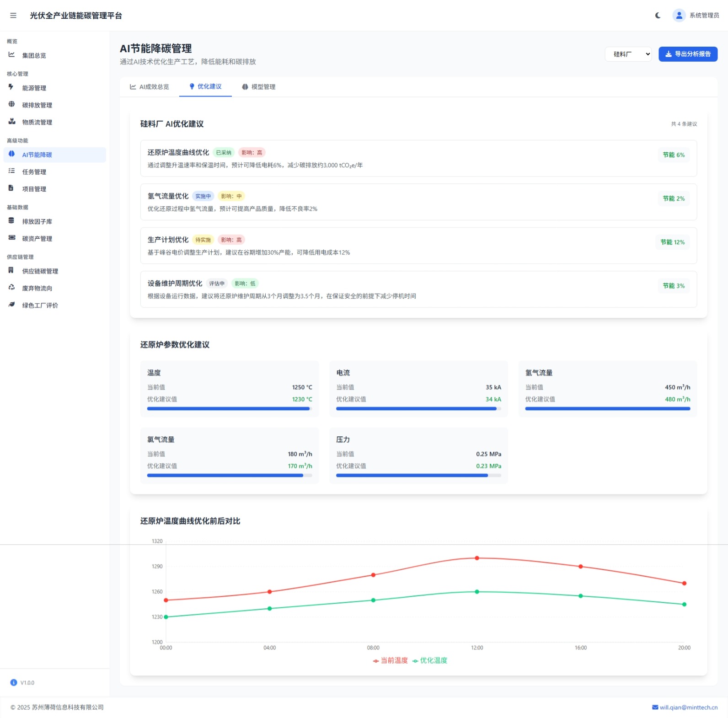Click the 能源管理 lightning icon

(x=11, y=87)
